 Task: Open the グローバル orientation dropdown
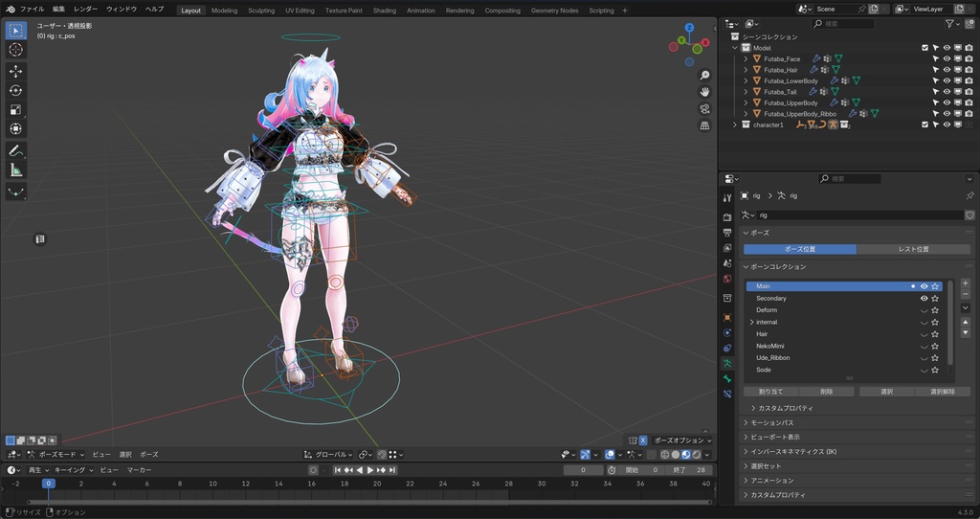pos(328,455)
